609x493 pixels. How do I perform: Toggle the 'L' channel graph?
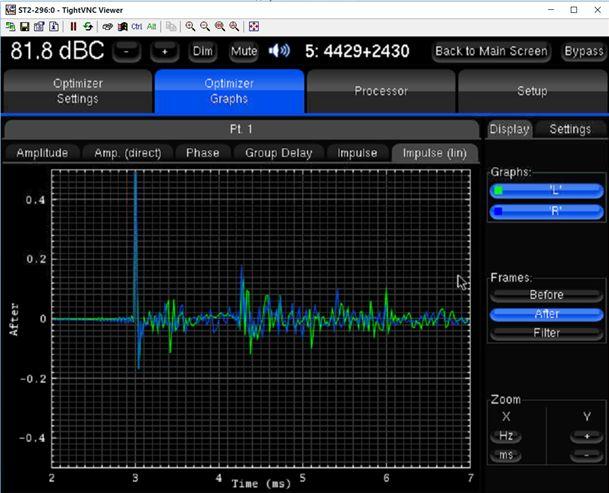[546, 190]
